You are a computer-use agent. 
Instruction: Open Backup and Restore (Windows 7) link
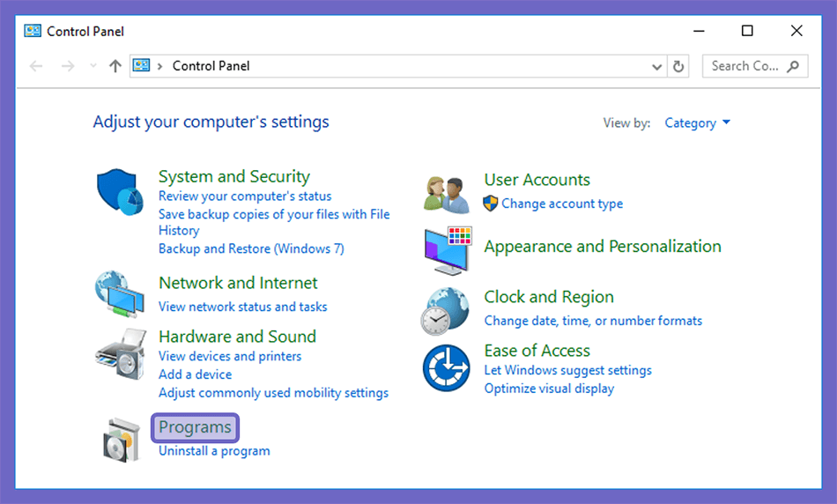coord(251,248)
